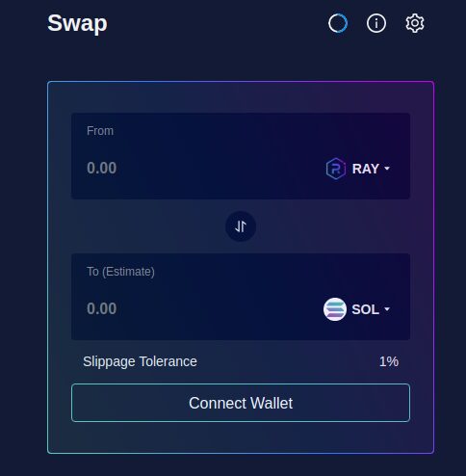This screenshot has height=476, width=466.
Task: Open swap settings via gear icon
Action: click(x=415, y=23)
